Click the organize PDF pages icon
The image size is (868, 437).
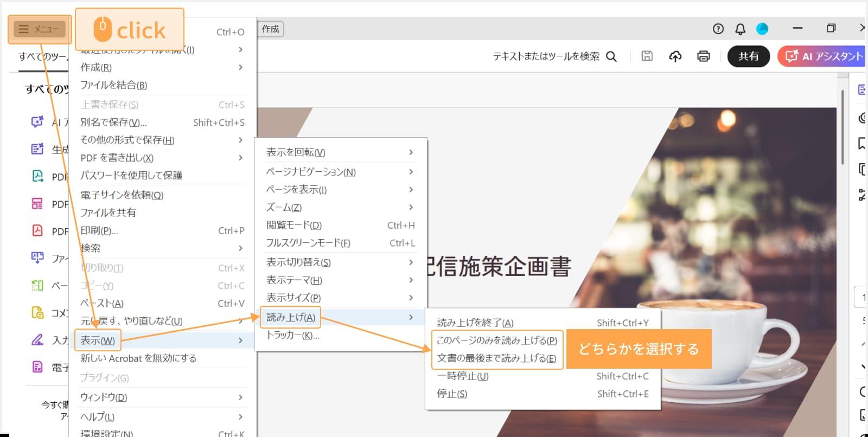click(37, 204)
